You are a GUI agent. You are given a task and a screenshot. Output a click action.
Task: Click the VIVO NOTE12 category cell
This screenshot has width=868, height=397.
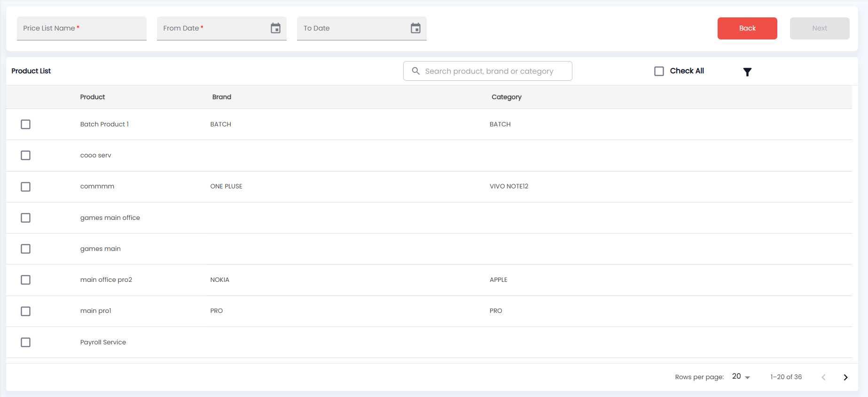pyautogui.click(x=509, y=186)
